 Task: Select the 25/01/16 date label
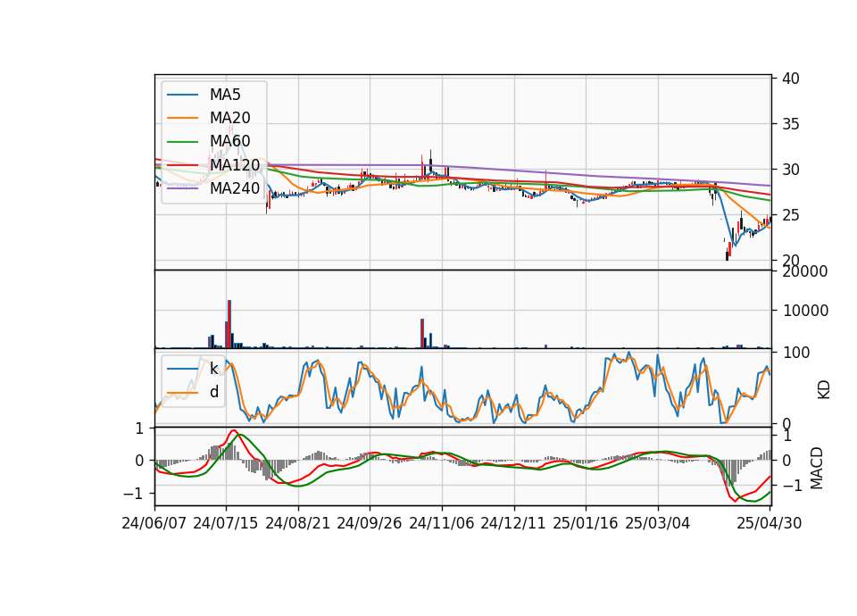(x=586, y=523)
